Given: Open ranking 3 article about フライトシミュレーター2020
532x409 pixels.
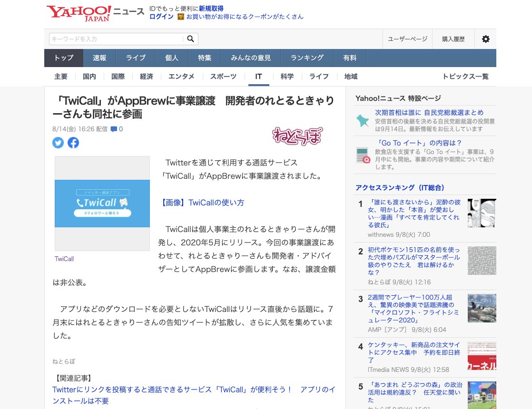Looking at the screenshot, I should tap(414, 309).
